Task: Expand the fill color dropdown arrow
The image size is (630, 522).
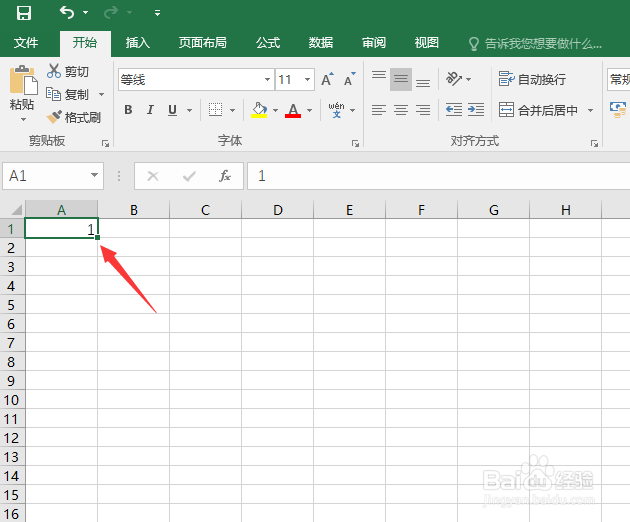Action: point(275,110)
